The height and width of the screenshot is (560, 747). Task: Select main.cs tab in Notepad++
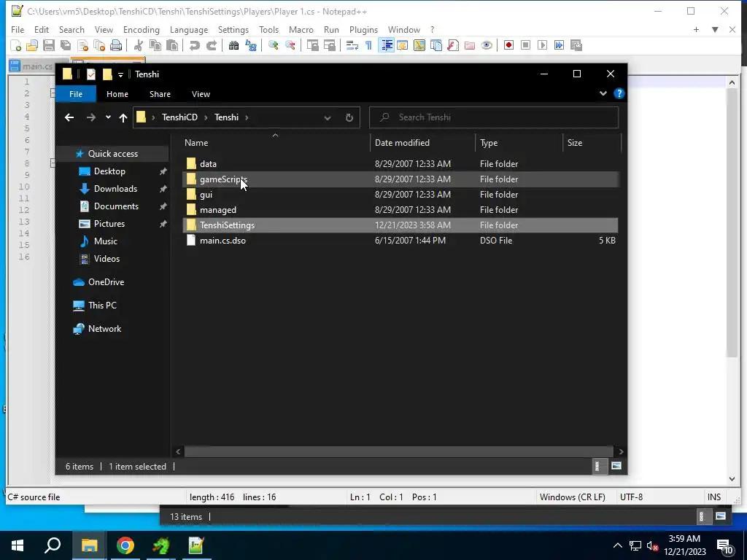pos(31,66)
